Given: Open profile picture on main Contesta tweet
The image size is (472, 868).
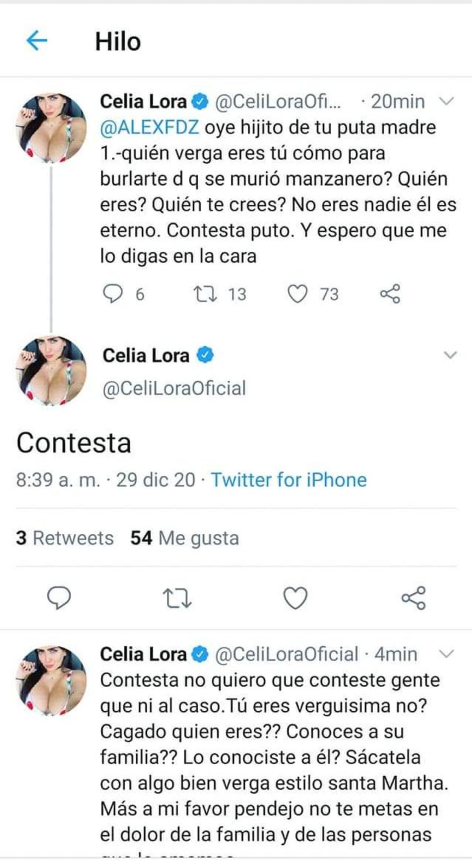Looking at the screenshot, I should [51, 371].
